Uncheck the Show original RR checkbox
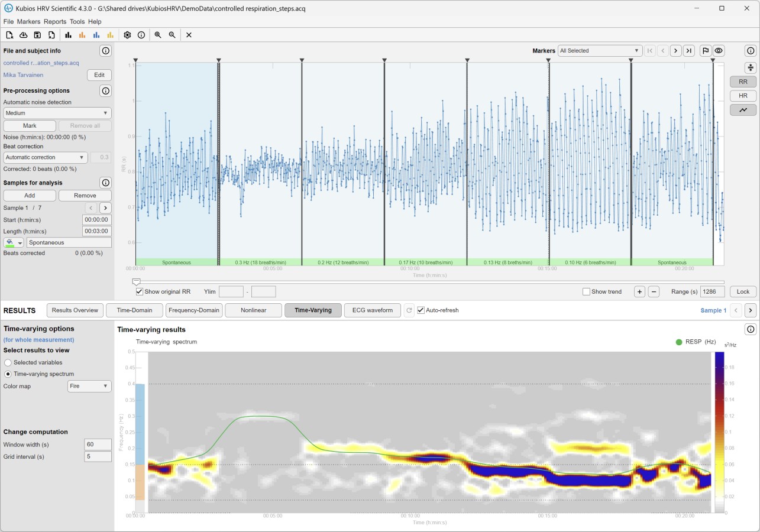This screenshot has width=760, height=532. coord(140,291)
